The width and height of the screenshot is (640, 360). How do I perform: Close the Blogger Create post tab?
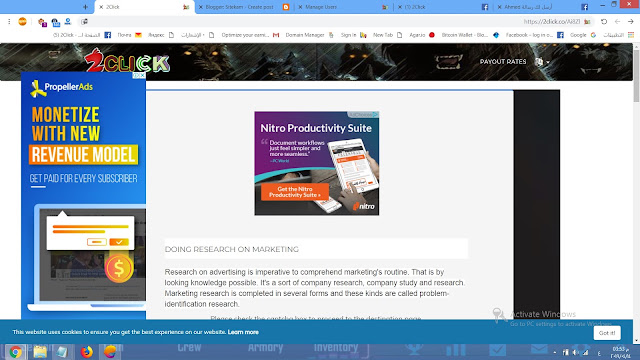200,7
